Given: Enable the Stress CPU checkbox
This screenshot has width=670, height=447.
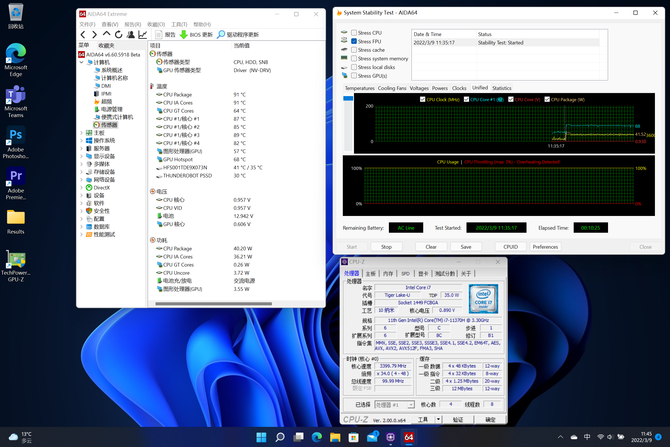Looking at the screenshot, I should [x=353, y=33].
